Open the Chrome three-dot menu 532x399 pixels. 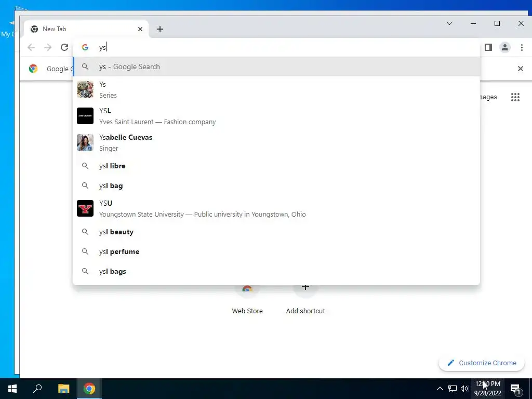tap(522, 47)
